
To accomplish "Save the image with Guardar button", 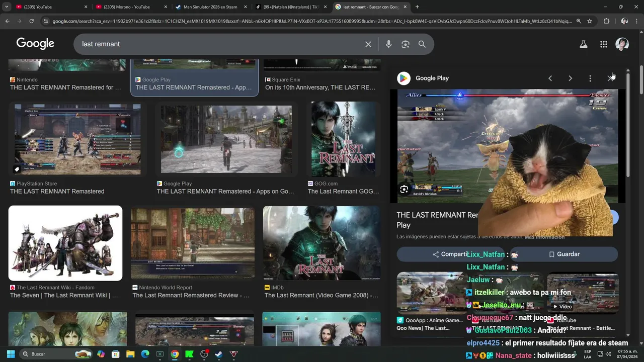I will 564,254.
